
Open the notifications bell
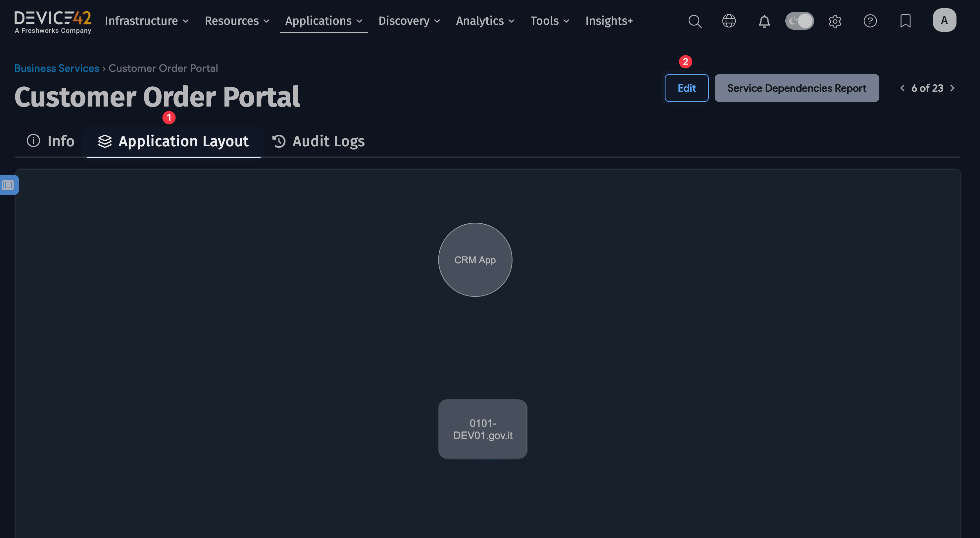(x=764, y=21)
